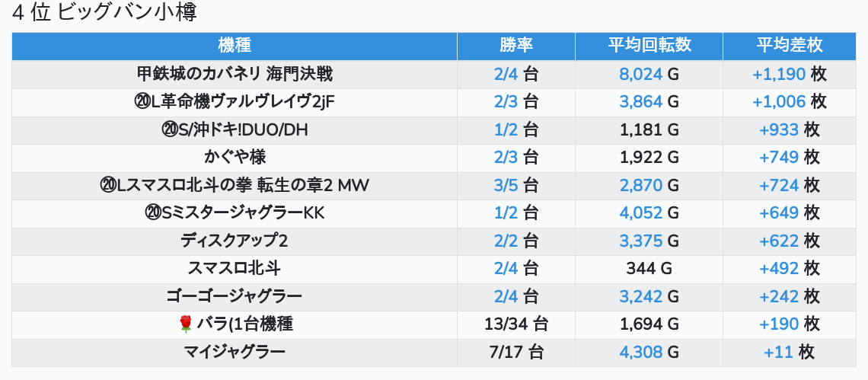Click the 2/2 win rate for ディスクアップ2

click(x=506, y=241)
